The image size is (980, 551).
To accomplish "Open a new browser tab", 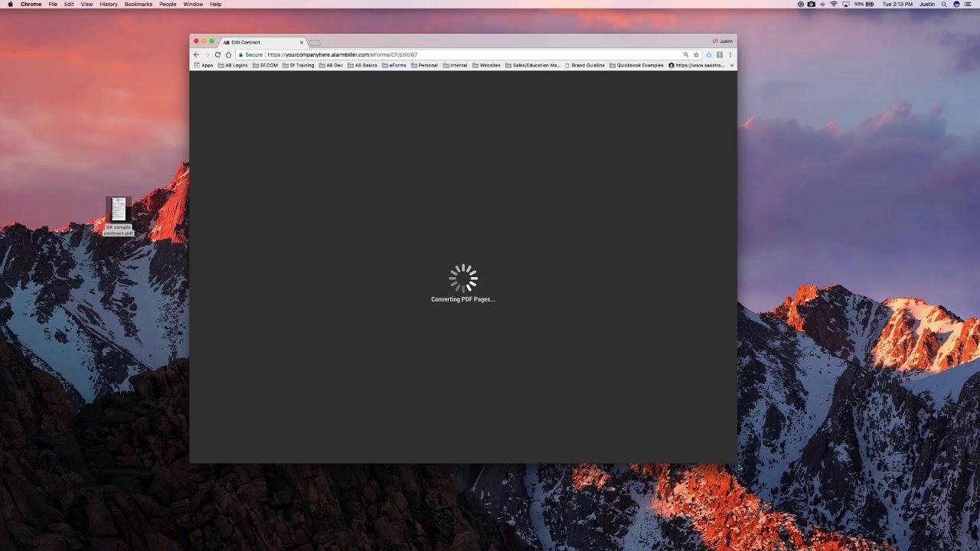I will click(315, 42).
